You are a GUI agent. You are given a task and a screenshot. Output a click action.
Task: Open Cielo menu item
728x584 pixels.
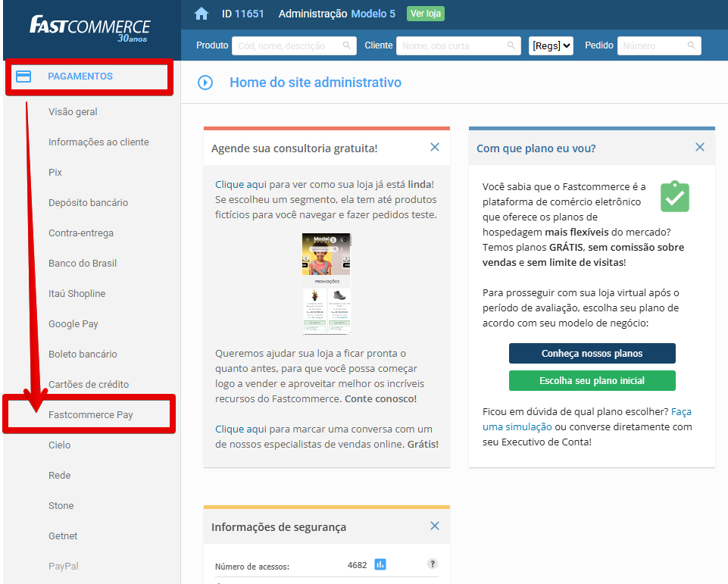click(x=59, y=445)
